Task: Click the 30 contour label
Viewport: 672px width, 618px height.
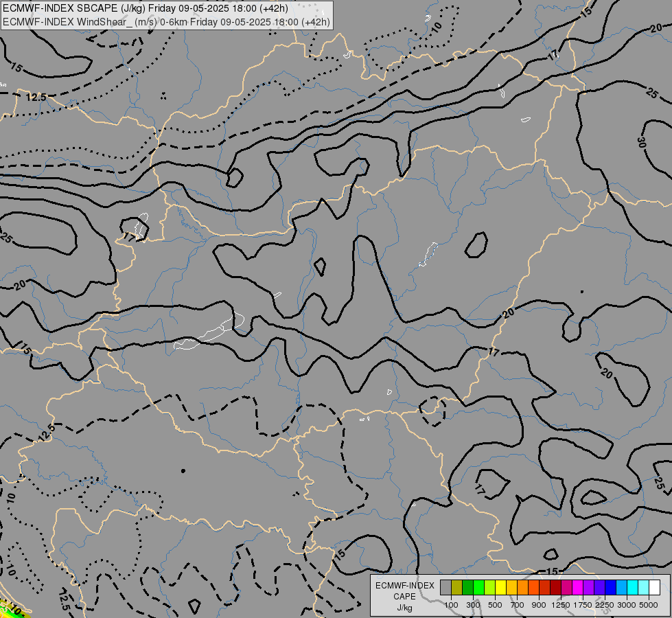Action: point(640,142)
